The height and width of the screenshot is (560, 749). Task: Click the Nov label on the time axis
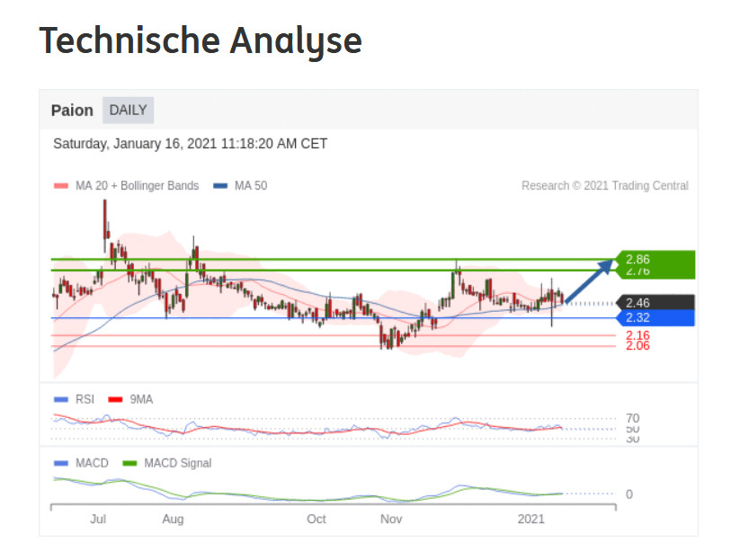tap(391, 520)
